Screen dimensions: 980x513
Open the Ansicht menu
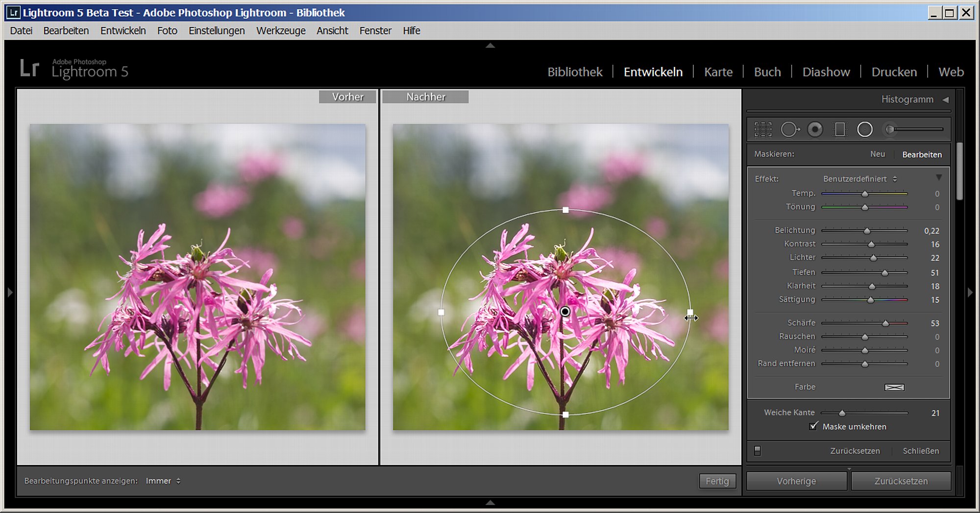(332, 30)
